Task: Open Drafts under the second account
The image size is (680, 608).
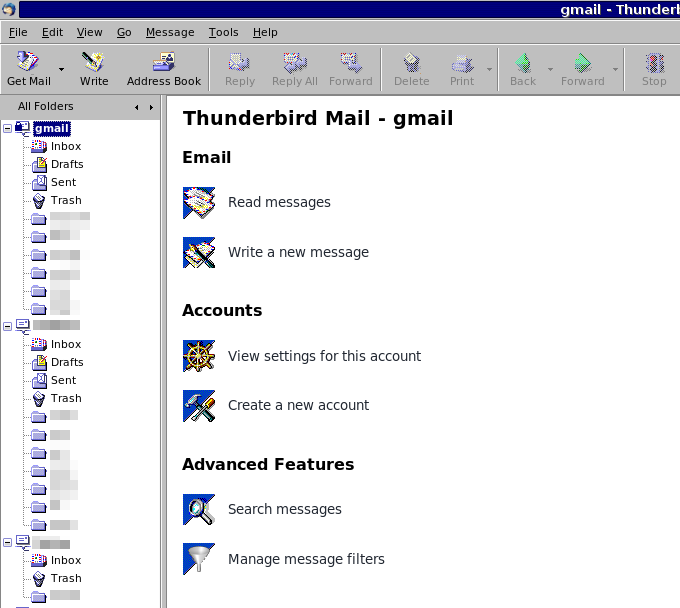Action: [67, 362]
